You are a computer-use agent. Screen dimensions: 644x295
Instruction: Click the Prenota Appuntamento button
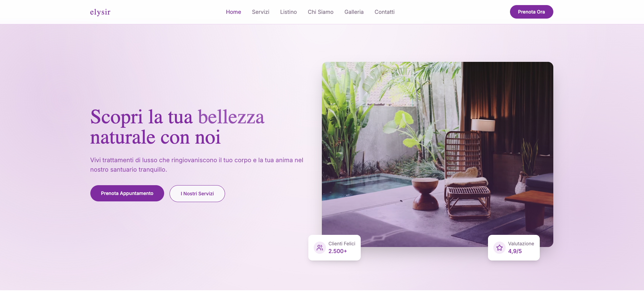pyautogui.click(x=127, y=193)
